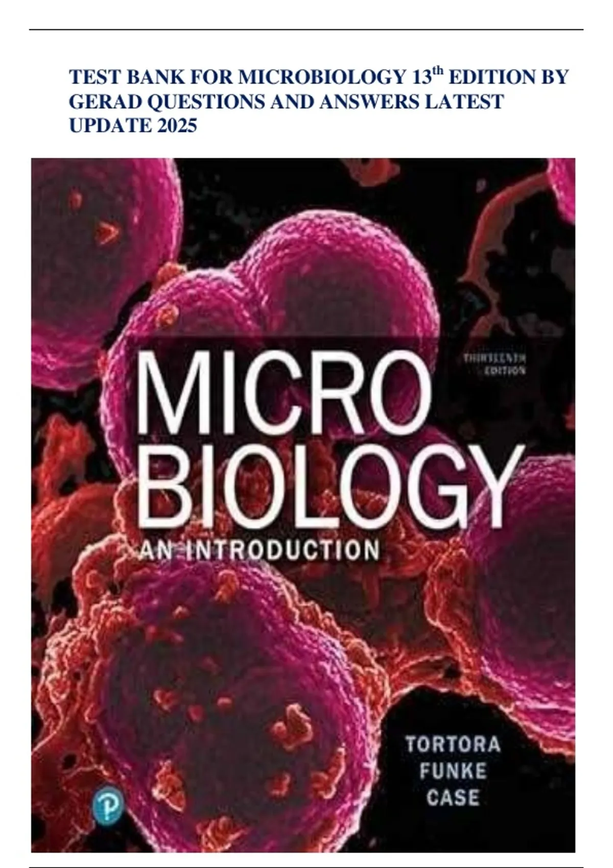The image size is (613, 868).
Task: Click the test bank title heading
Action: 319,101
